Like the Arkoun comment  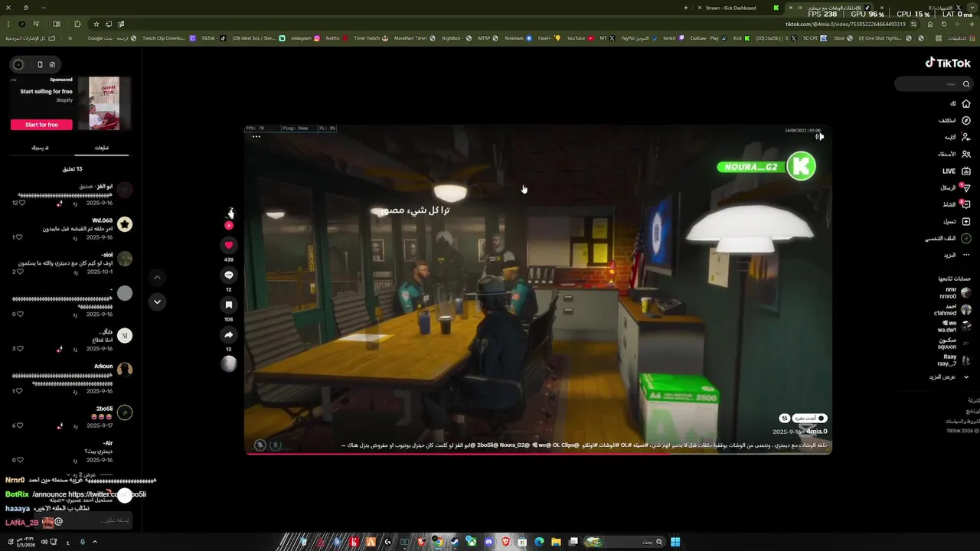(x=19, y=391)
